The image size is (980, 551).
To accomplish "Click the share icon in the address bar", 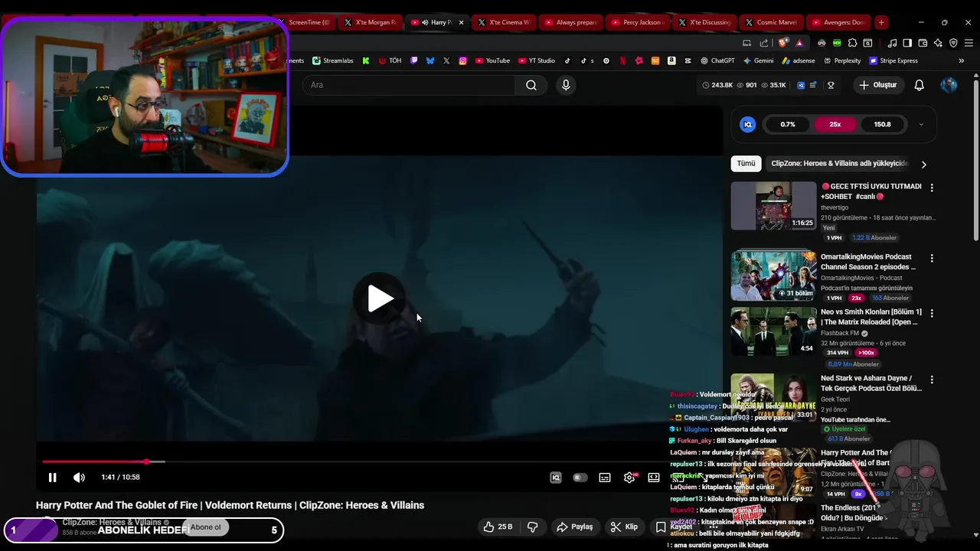I will (764, 43).
